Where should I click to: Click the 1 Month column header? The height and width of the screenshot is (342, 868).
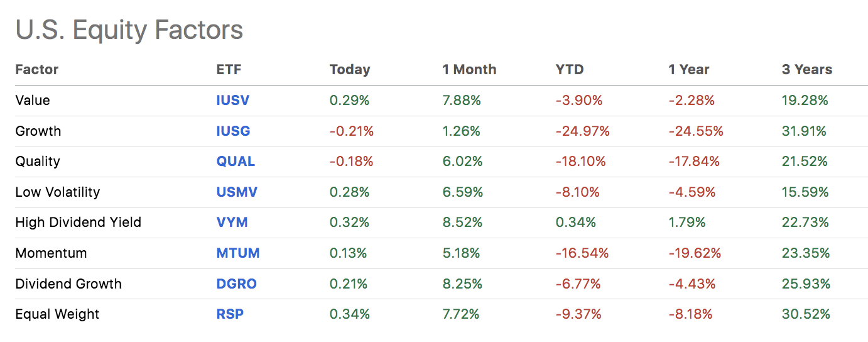coord(469,70)
